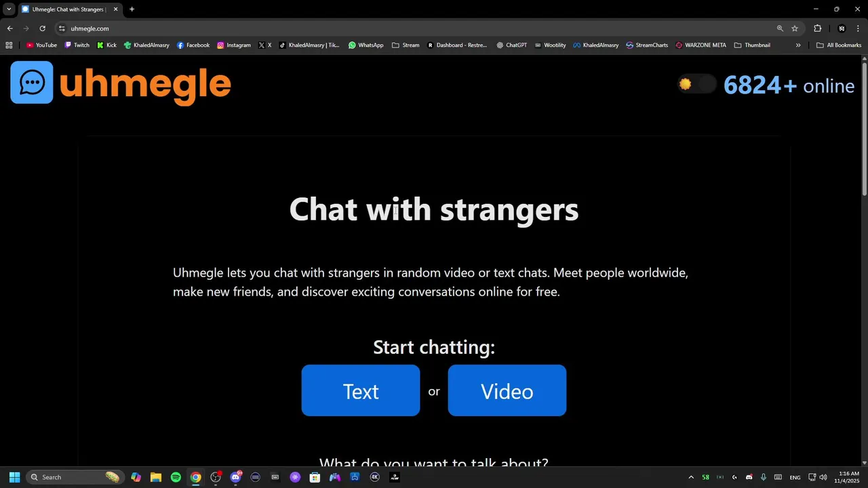Select the Uhmegle: Chat with Strangers tab
Image resolution: width=868 pixels, height=488 pixels.
tap(68, 9)
